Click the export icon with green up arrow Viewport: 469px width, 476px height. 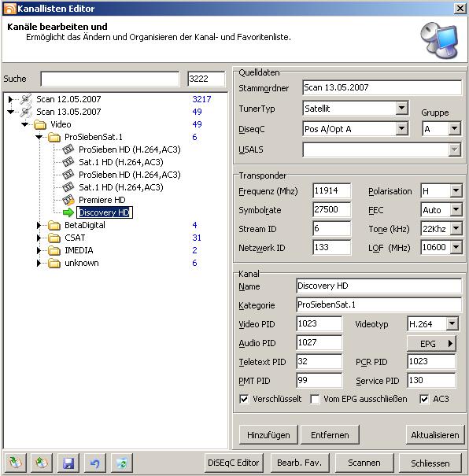click(41, 463)
